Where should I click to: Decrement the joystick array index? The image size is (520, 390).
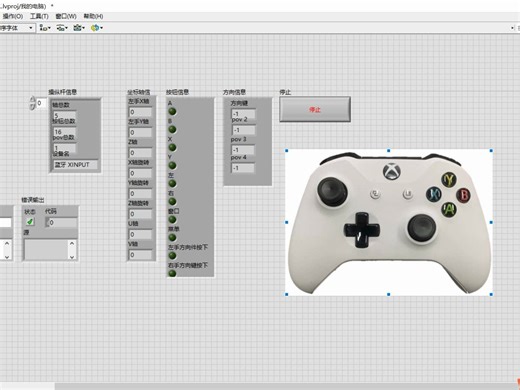coord(32,107)
